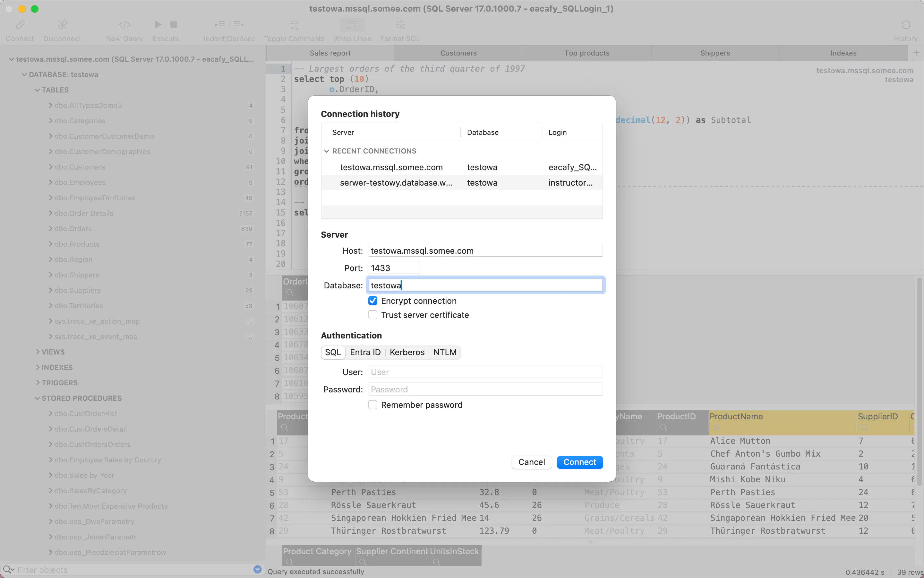Click the Cancel button in dialog
924x578 pixels.
tap(532, 462)
